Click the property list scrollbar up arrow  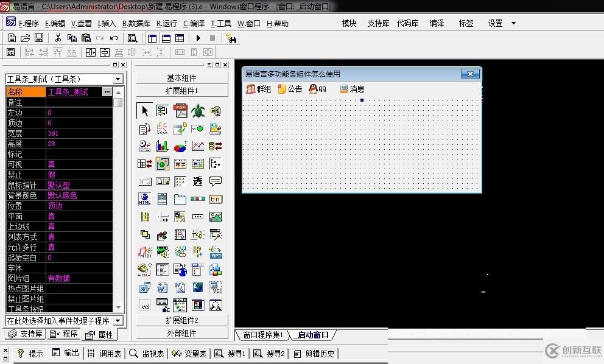[x=119, y=93]
